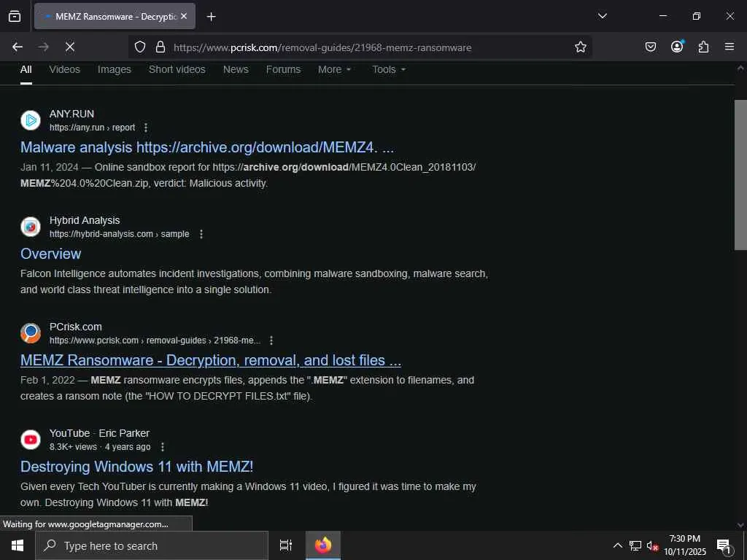Switch to the Videos search tab

point(64,69)
